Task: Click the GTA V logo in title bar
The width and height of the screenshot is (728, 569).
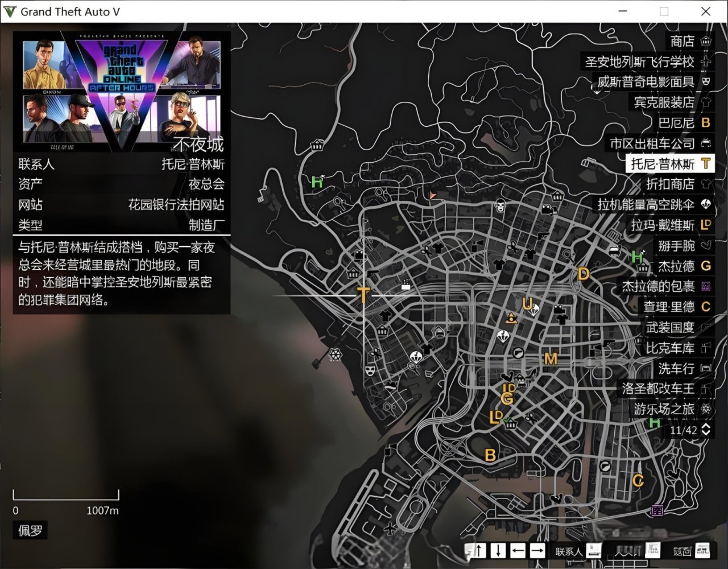Action: [x=10, y=11]
